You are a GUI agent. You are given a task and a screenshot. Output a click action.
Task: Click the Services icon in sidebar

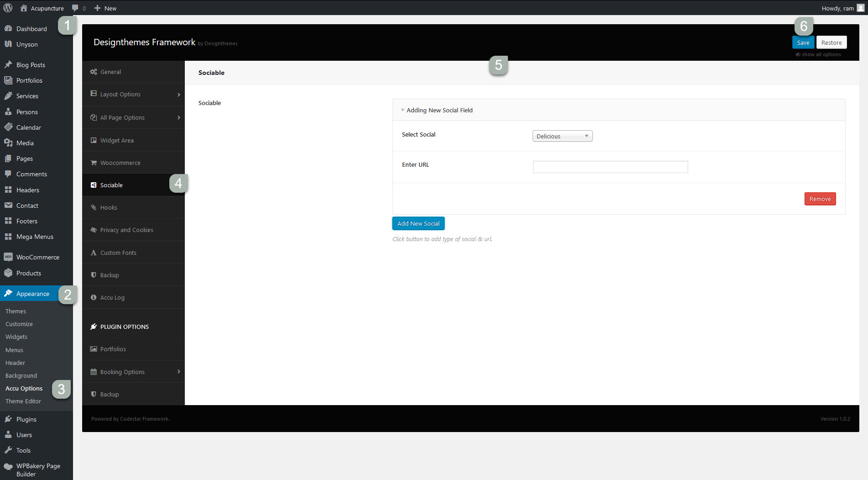pos(8,95)
